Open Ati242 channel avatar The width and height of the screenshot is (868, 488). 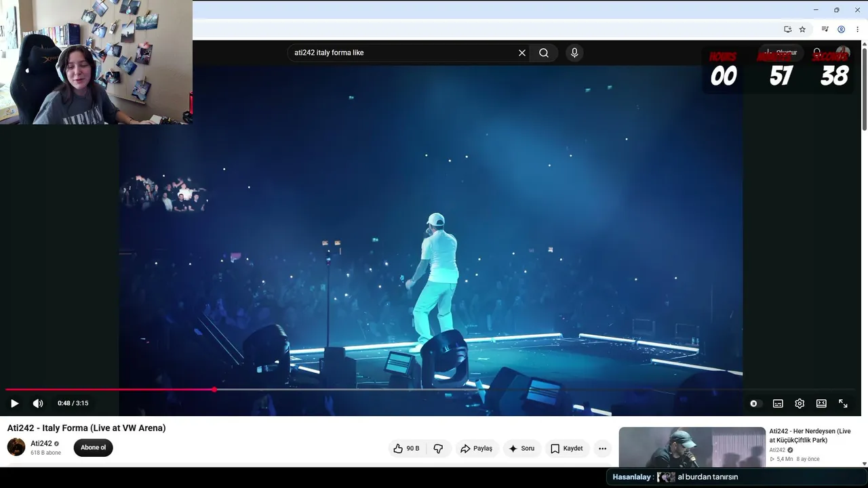click(16, 447)
